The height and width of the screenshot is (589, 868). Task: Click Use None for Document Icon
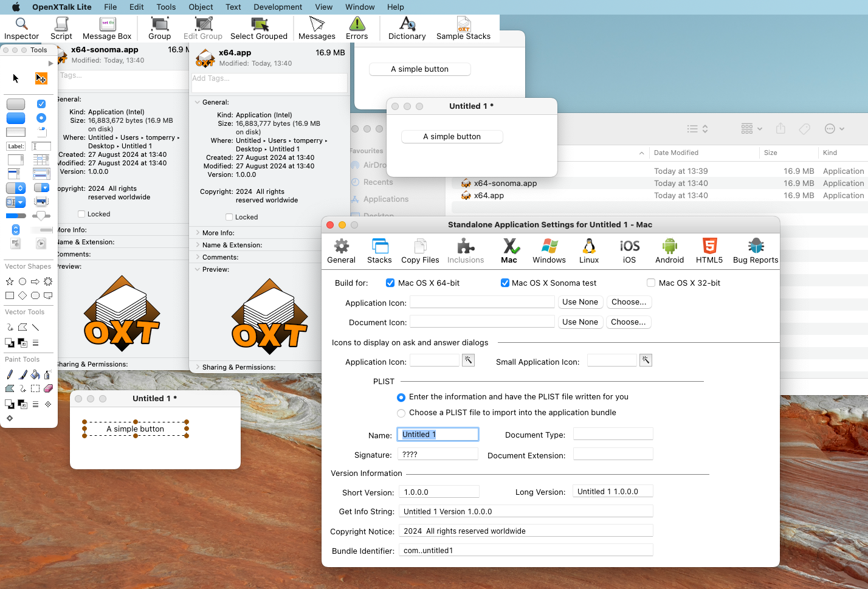pyautogui.click(x=580, y=322)
